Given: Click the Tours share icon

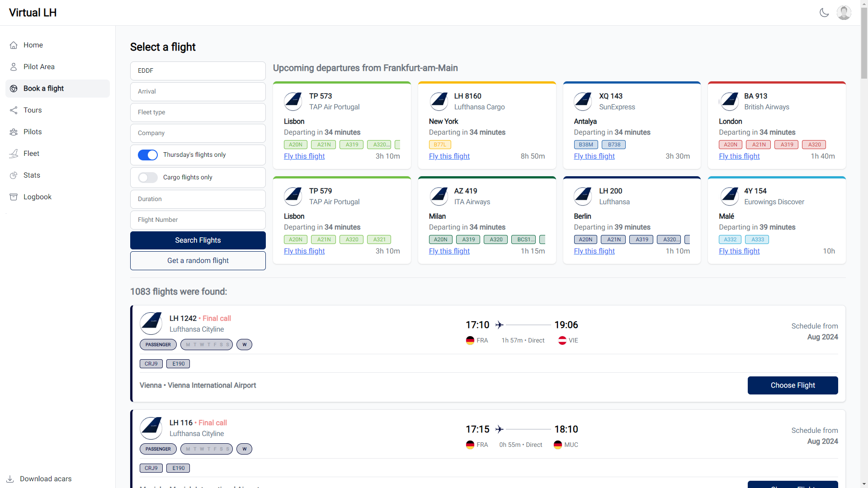Looking at the screenshot, I should click(x=14, y=110).
